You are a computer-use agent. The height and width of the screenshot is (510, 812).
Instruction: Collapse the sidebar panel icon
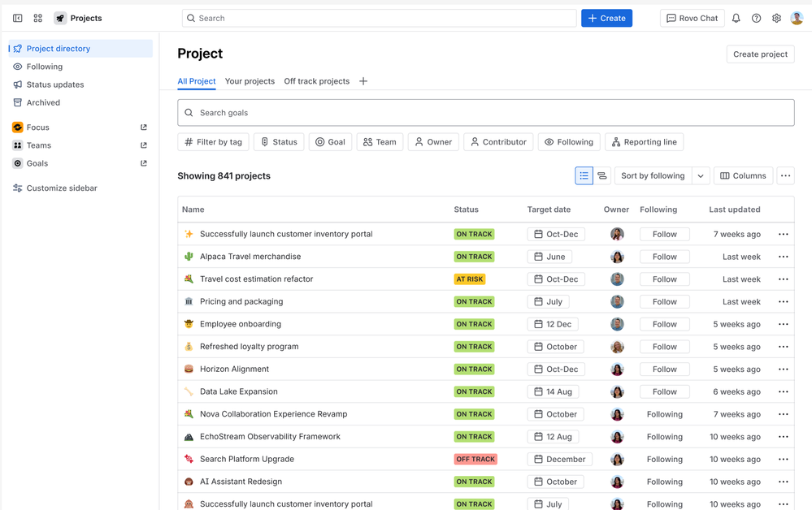pos(18,18)
